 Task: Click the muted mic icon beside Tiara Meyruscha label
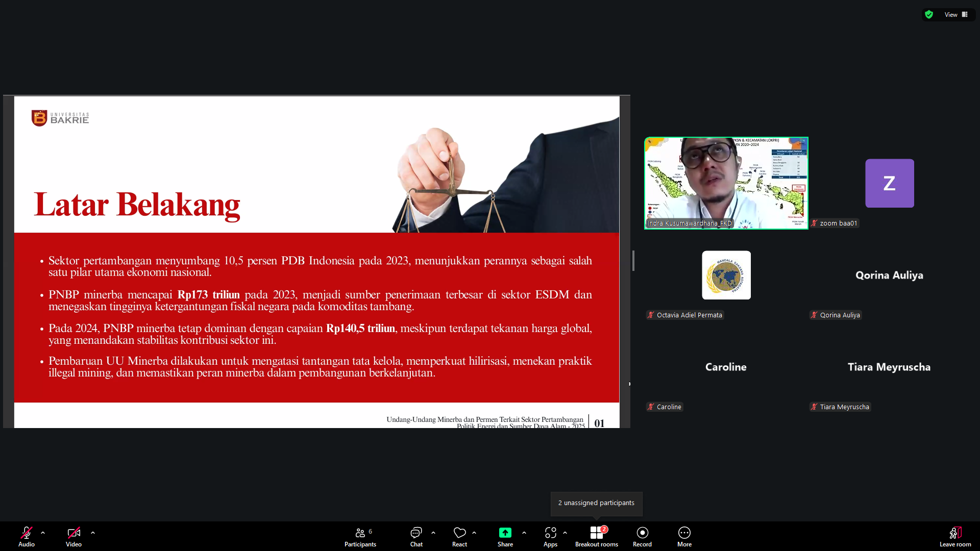[815, 407]
